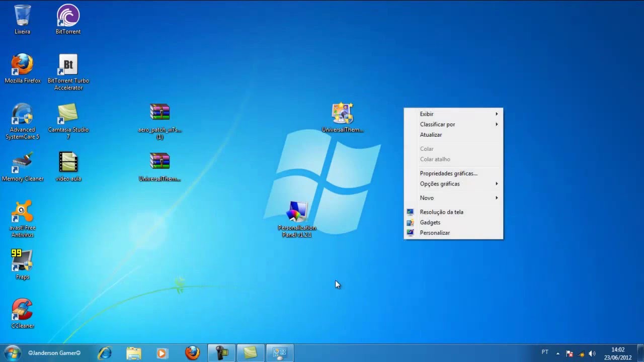Show hidden tray icons arrow
644x362 pixels.
pyautogui.click(x=557, y=353)
